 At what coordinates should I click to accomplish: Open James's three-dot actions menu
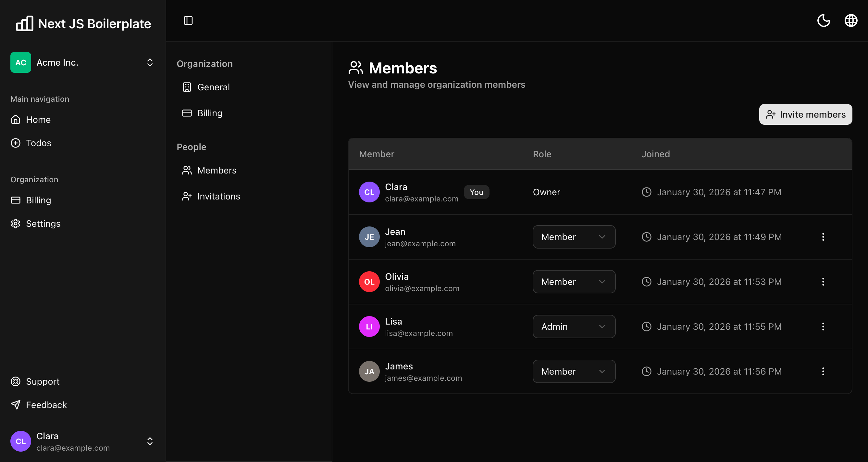823,371
